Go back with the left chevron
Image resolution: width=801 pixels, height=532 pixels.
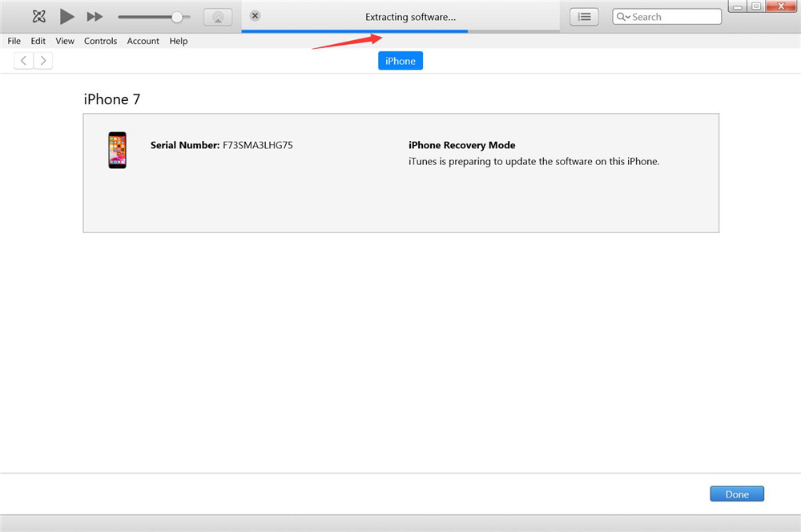23,61
